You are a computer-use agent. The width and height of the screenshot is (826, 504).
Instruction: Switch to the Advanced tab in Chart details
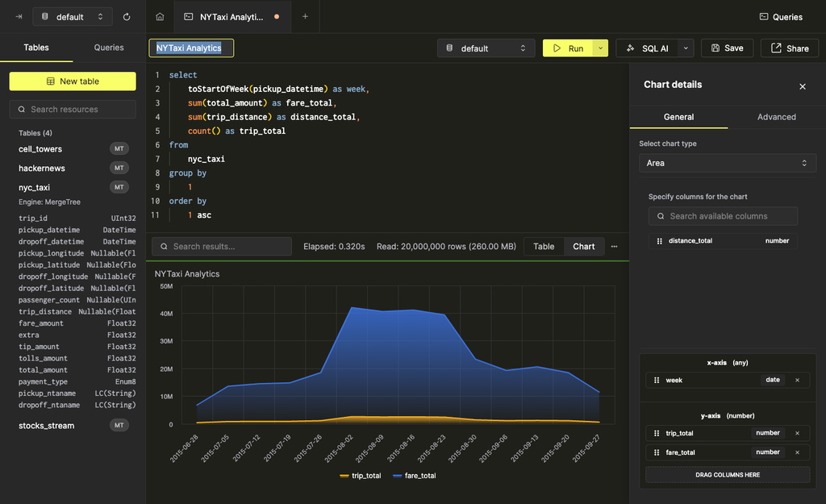[776, 116]
